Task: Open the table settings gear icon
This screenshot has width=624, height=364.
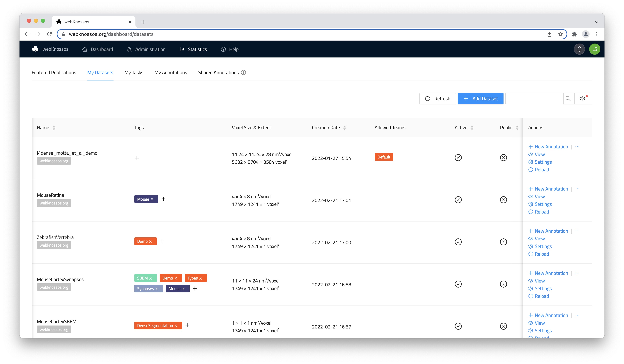Action: point(582,98)
